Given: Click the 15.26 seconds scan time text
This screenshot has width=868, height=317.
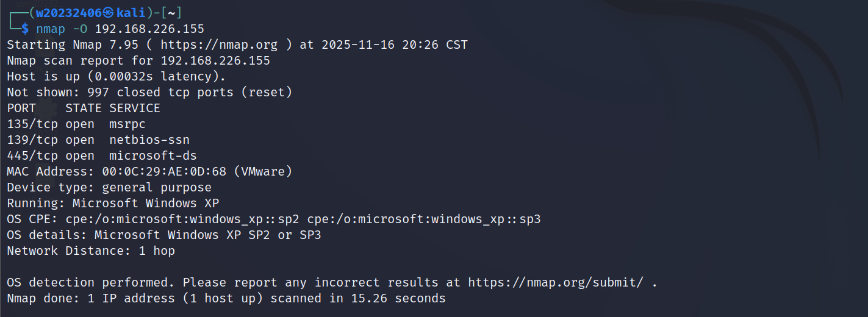Looking at the screenshot, I should (398, 299).
